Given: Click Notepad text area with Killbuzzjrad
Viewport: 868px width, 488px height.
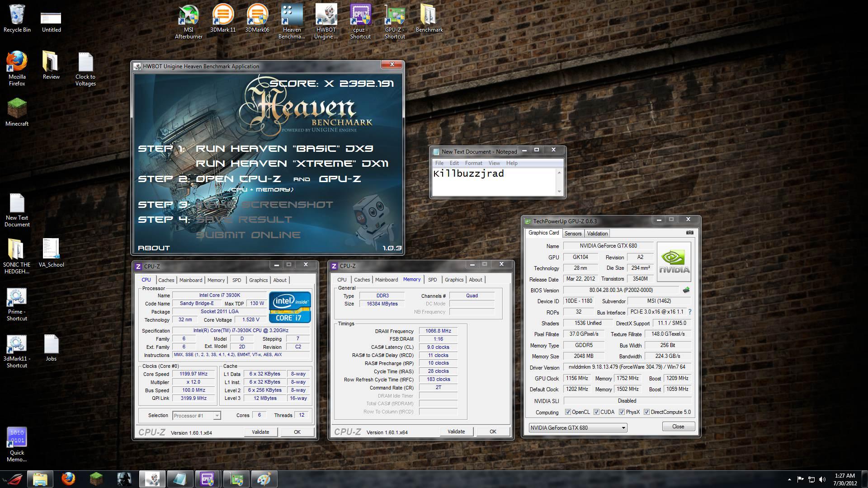Looking at the screenshot, I should click(x=494, y=182).
